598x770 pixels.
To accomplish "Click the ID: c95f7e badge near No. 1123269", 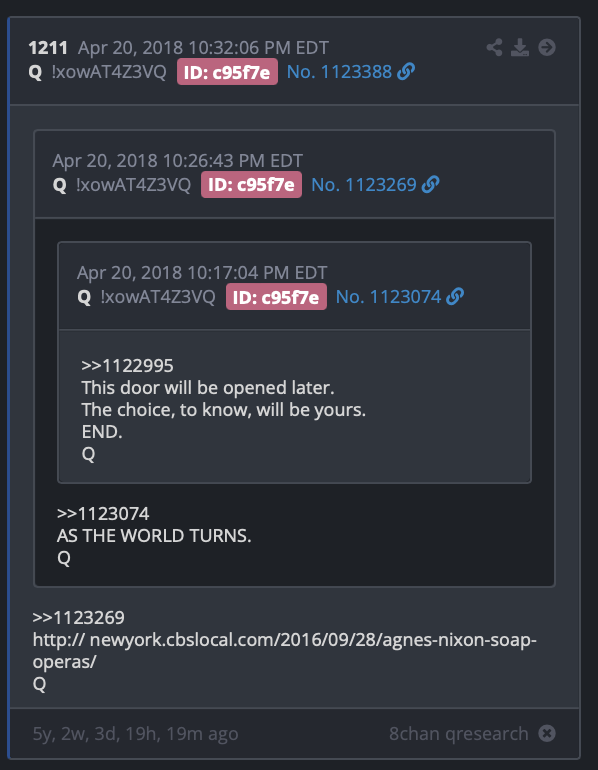I will click(x=251, y=185).
